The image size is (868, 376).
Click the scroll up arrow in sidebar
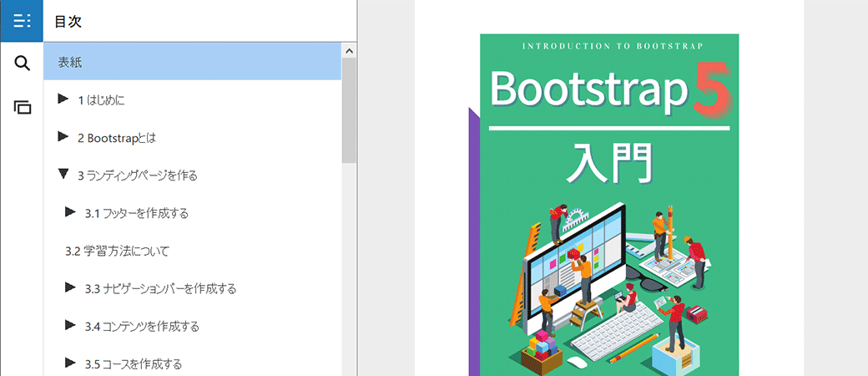coord(349,51)
